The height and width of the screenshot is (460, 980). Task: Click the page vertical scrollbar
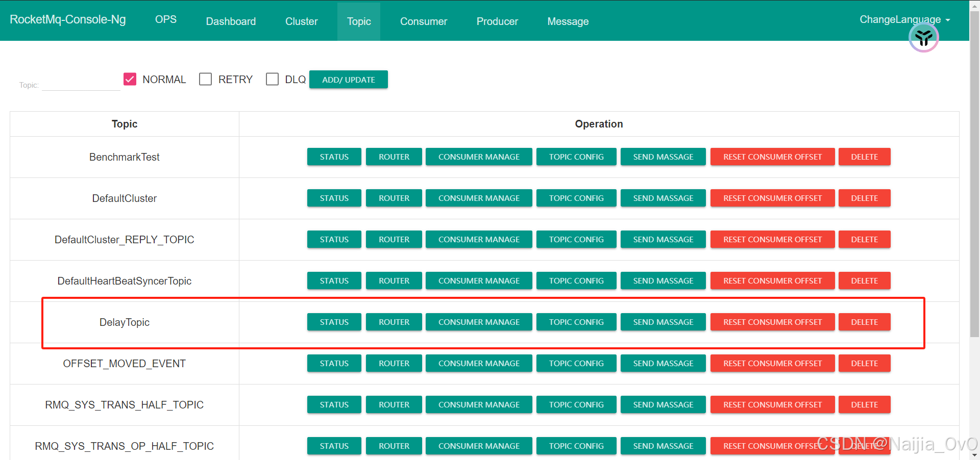pyautogui.click(x=974, y=173)
